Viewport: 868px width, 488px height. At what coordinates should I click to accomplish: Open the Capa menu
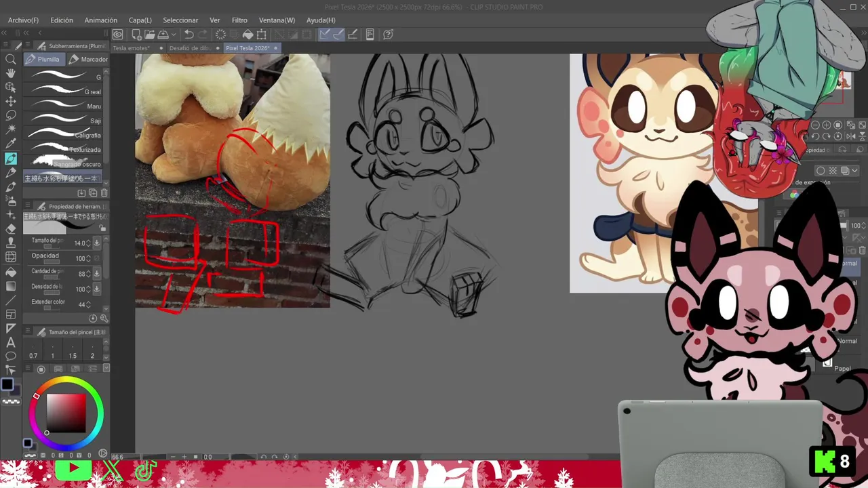[x=140, y=20]
